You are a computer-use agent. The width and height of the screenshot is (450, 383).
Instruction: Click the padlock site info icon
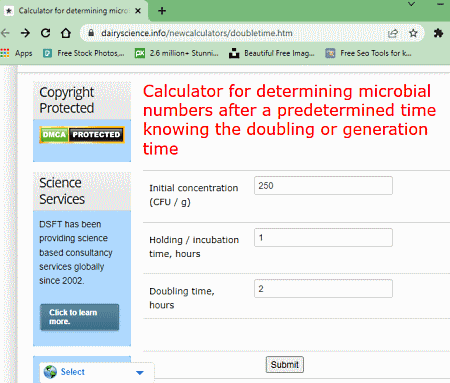[x=91, y=33]
